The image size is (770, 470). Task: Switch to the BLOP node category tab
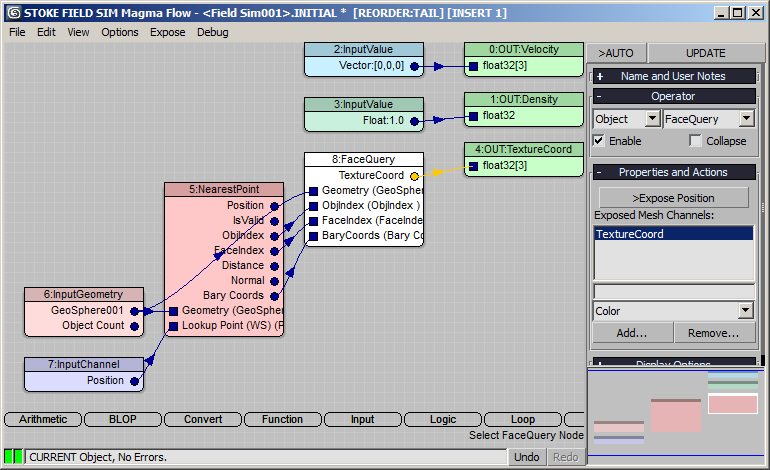(x=123, y=419)
